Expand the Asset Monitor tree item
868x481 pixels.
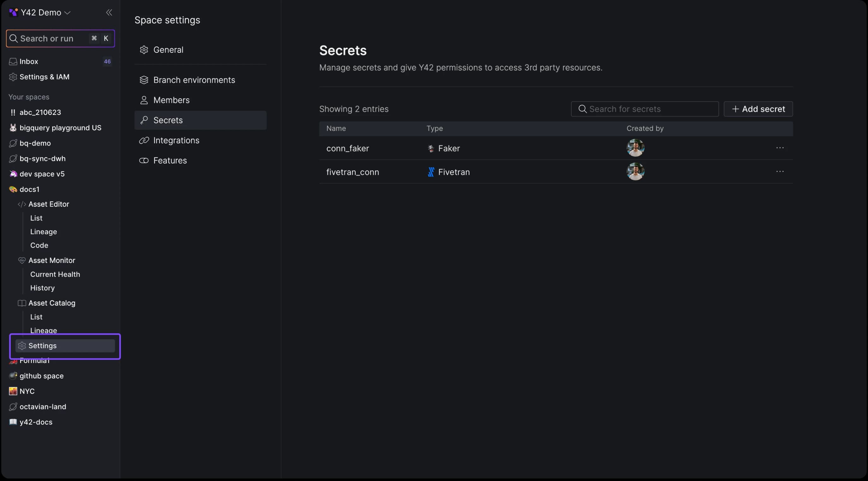[x=51, y=260]
